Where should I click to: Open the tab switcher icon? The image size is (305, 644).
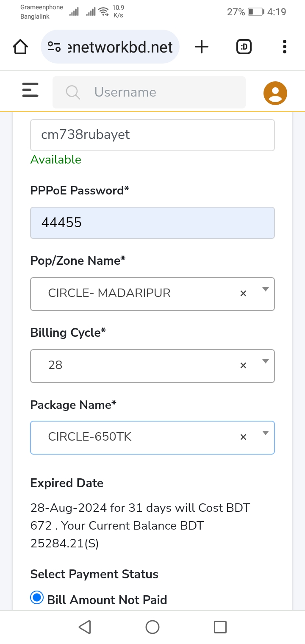click(244, 47)
